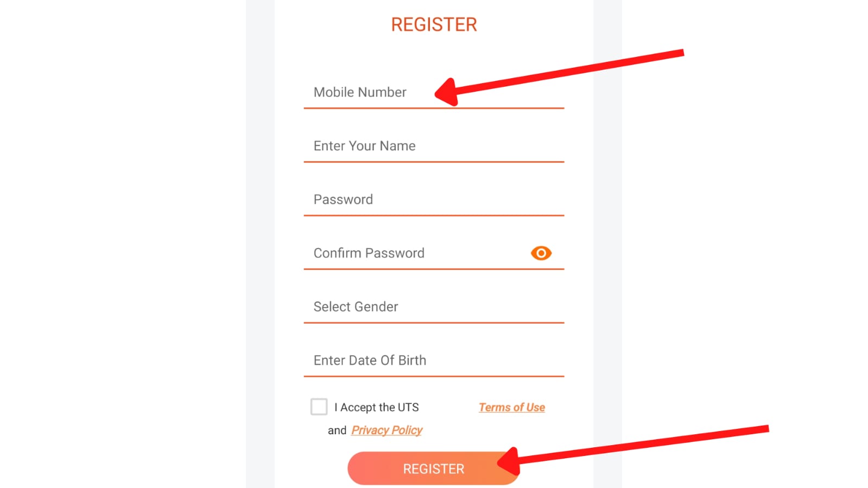Click the Terms of Use hyperlink
This screenshot has height=488, width=868.
tap(511, 407)
